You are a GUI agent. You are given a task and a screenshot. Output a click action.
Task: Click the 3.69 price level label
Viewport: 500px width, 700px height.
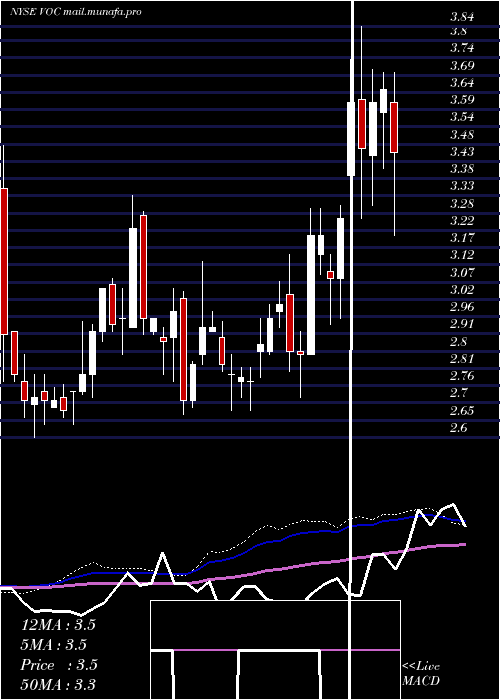point(462,66)
